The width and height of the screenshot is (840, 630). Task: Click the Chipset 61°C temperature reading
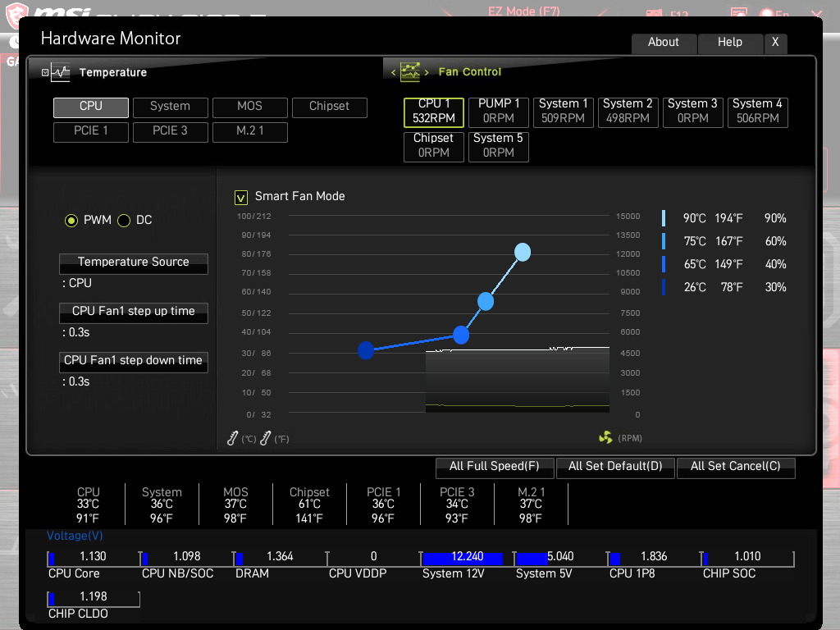pos(309,504)
